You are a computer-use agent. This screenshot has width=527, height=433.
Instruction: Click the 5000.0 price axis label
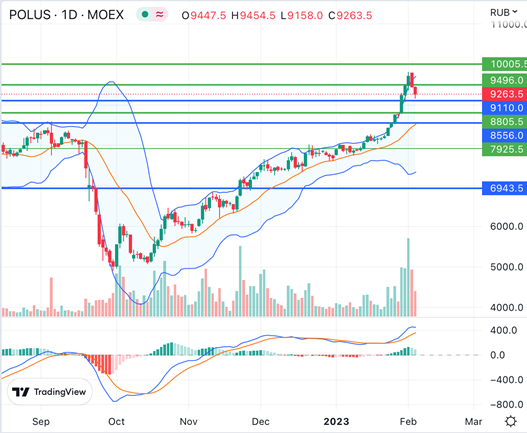[507, 267]
